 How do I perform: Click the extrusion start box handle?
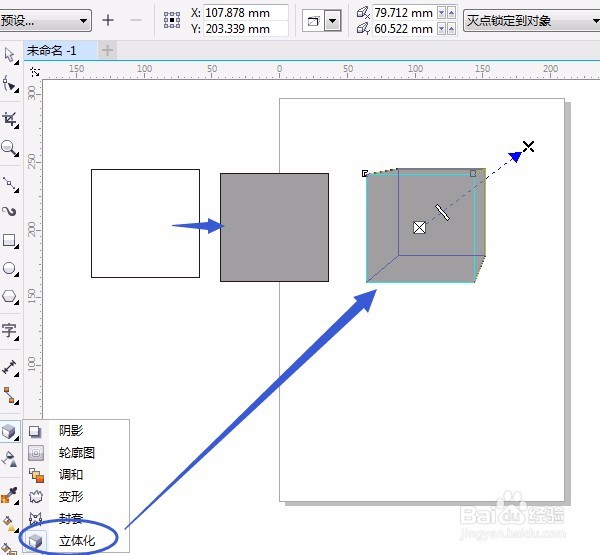coord(419,227)
